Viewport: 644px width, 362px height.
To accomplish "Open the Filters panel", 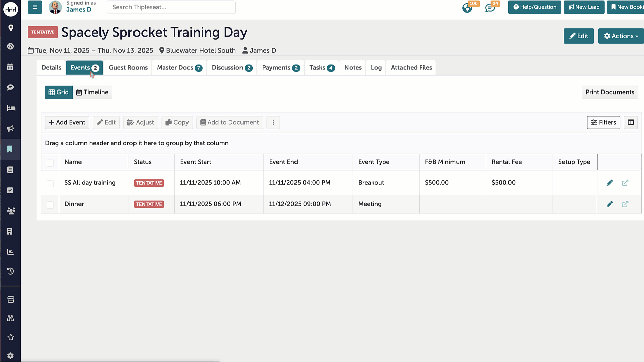I will click(x=603, y=122).
